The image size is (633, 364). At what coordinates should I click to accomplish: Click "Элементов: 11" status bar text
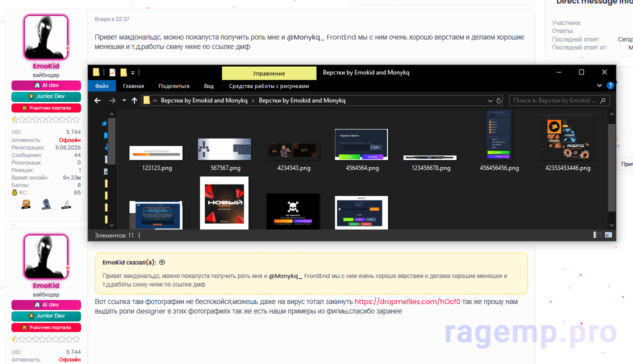click(x=114, y=235)
